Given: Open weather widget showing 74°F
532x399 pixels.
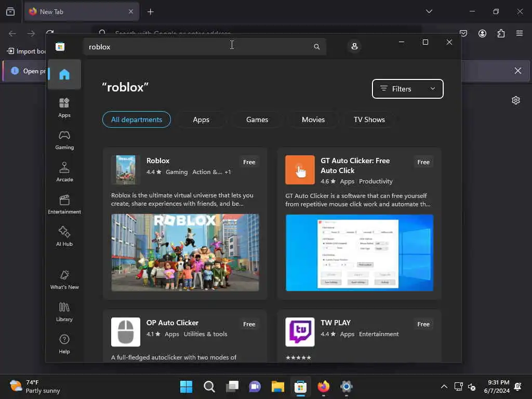Looking at the screenshot, I should click(35, 387).
